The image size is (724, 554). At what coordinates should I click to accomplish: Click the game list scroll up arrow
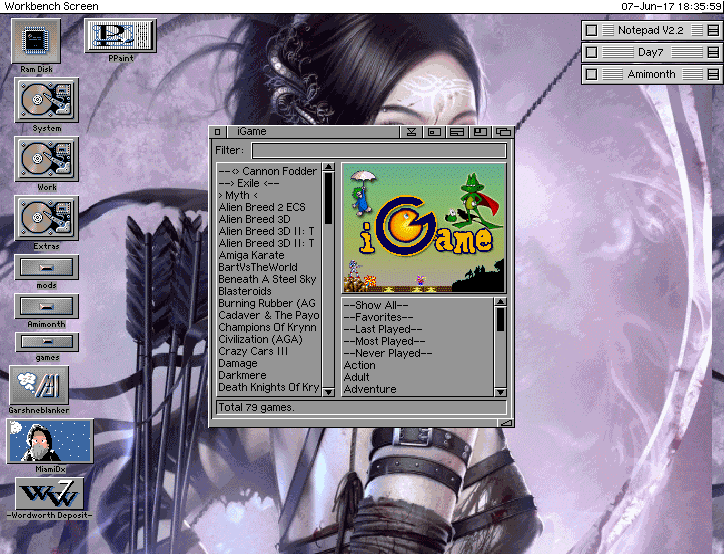(x=328, y=167)
